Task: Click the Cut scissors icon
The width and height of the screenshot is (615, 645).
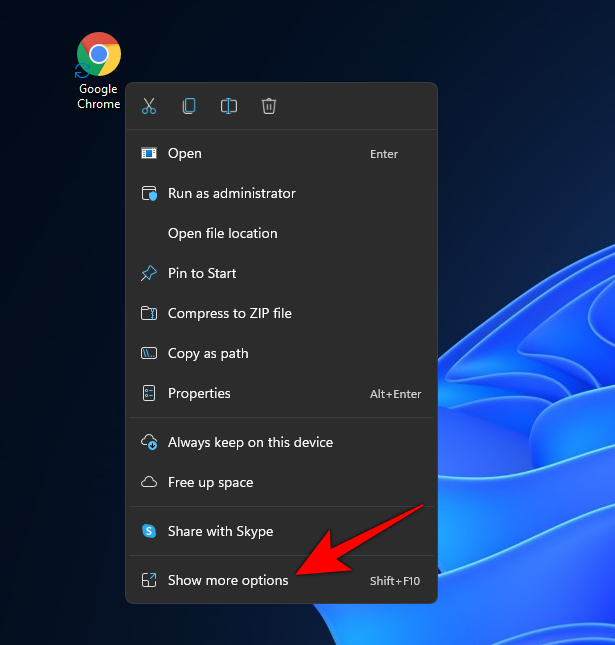Action: (149, 106)
